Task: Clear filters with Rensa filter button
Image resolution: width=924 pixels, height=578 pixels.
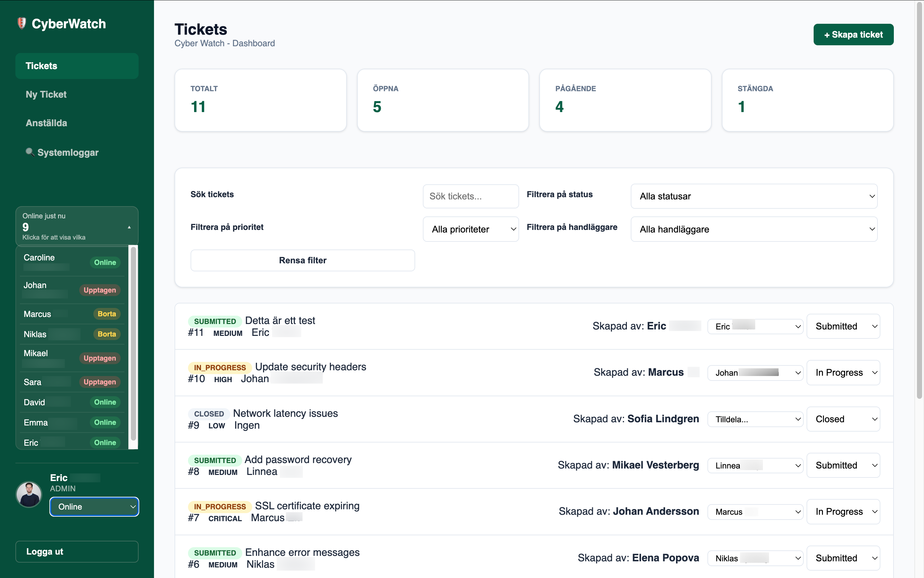Action: point(303,260)
